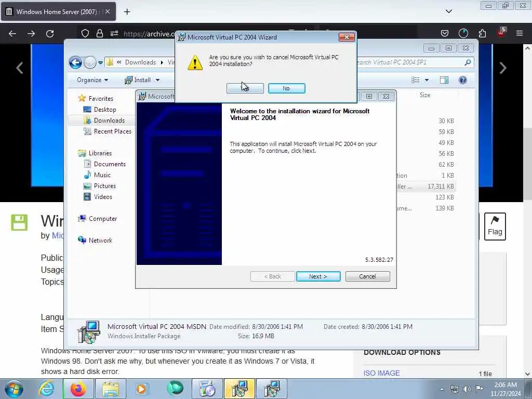The width and height of the screenshot is (532, 399).
Task: Open the Firefox hamburger menu
Action: click(520, 33)
